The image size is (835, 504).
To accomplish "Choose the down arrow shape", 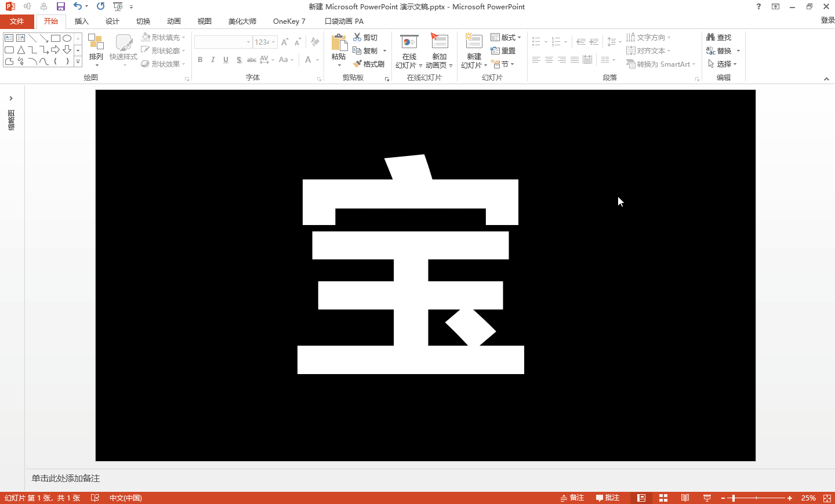I will coord(67,50).
